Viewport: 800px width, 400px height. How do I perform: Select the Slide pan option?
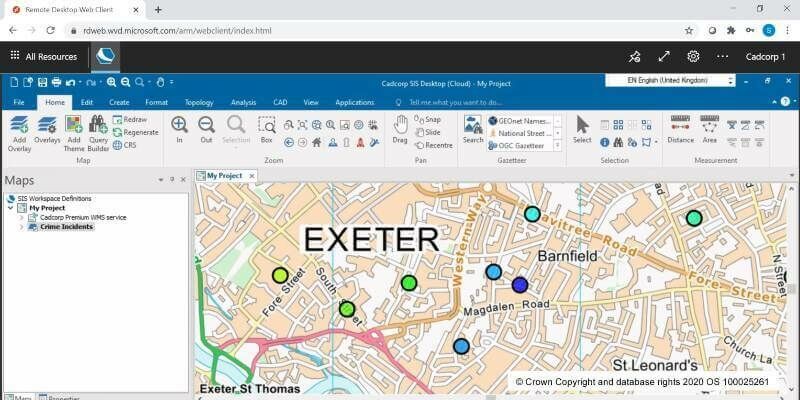click(x=428, y=132)
